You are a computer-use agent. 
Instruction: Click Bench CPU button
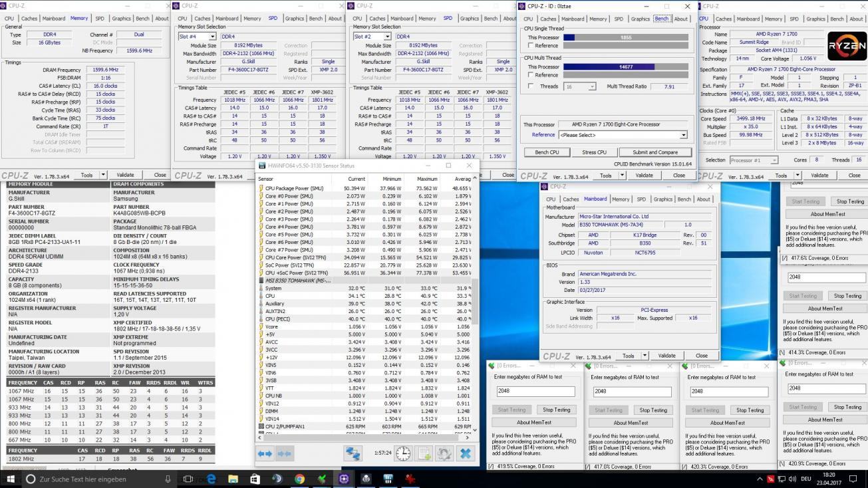click(x=547, y=152)
